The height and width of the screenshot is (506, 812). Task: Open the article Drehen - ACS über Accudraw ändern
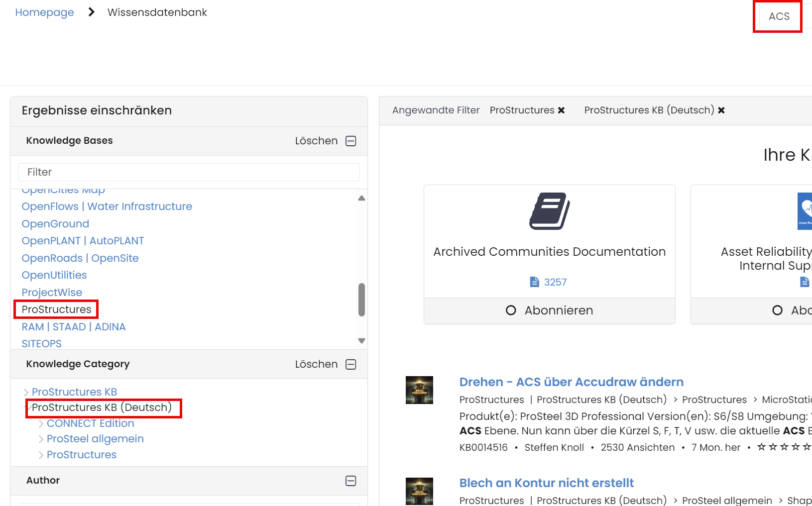click(x=571, y=382)
